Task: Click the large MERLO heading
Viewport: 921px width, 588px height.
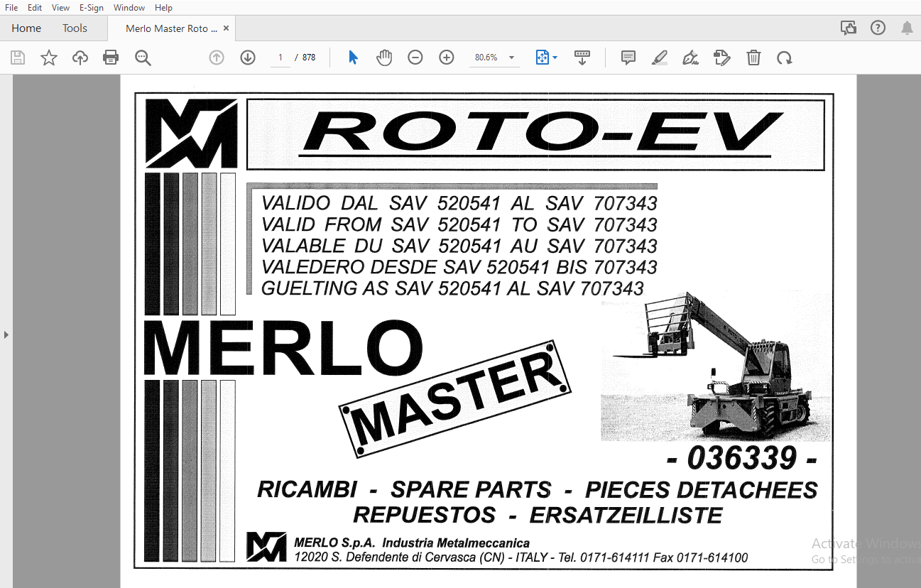Action: click(284, 349)
